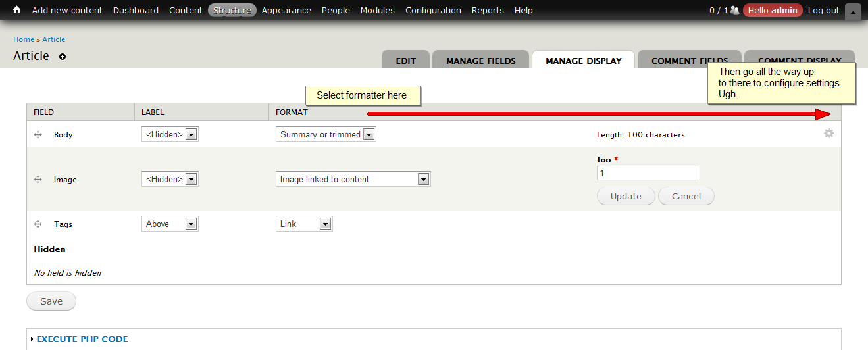This screenshot has height=350, width=868.
Task: Switch to the Comment Display tab
Action: (x=800, y=60)
